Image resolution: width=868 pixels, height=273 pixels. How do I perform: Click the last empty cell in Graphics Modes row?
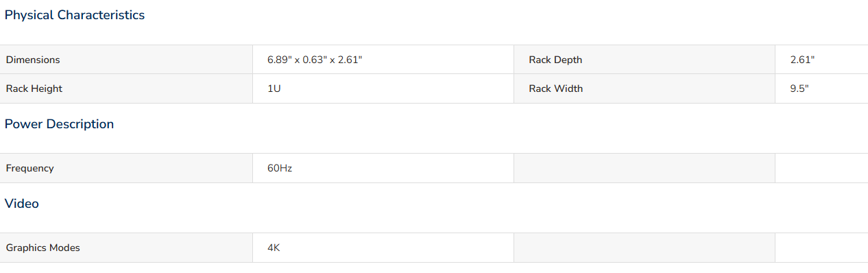pos(821,248)
